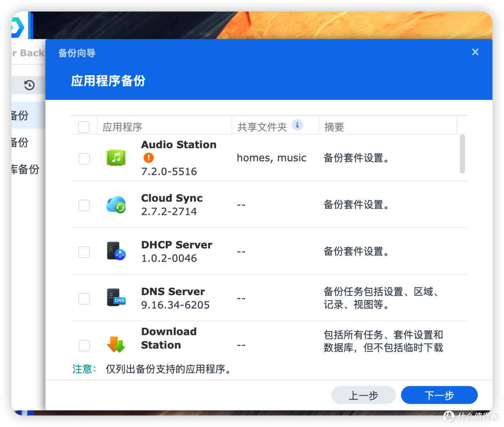The height and width of the screenshot is (427, 504).
Task: Click the 'homes, music' shared folder cell
Action: pyautogui.click(x=272, y=157)
